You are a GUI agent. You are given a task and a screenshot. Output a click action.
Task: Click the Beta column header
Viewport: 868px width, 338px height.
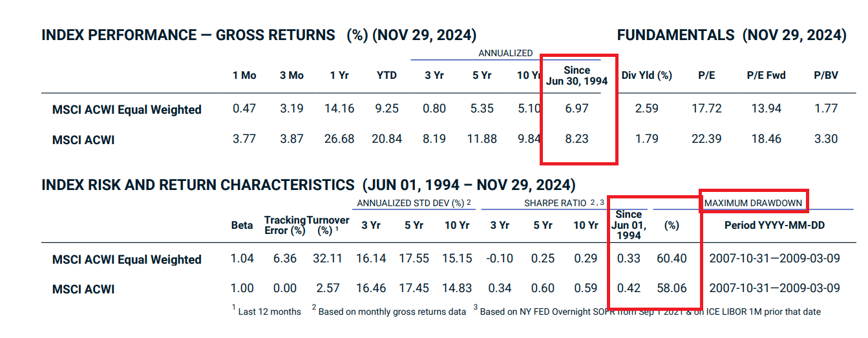pos(242,226)
